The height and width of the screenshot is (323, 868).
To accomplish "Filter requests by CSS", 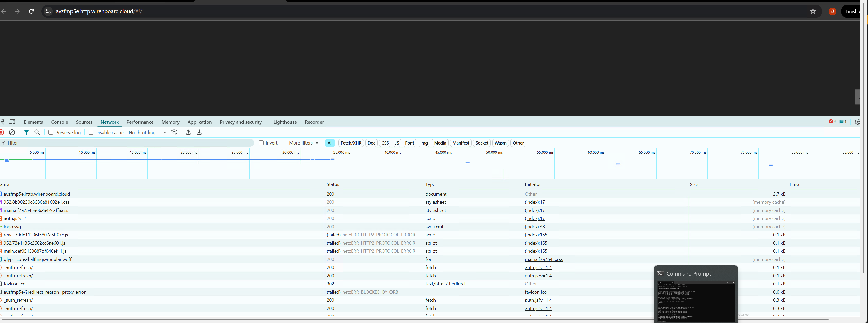I will pos(385,143).
